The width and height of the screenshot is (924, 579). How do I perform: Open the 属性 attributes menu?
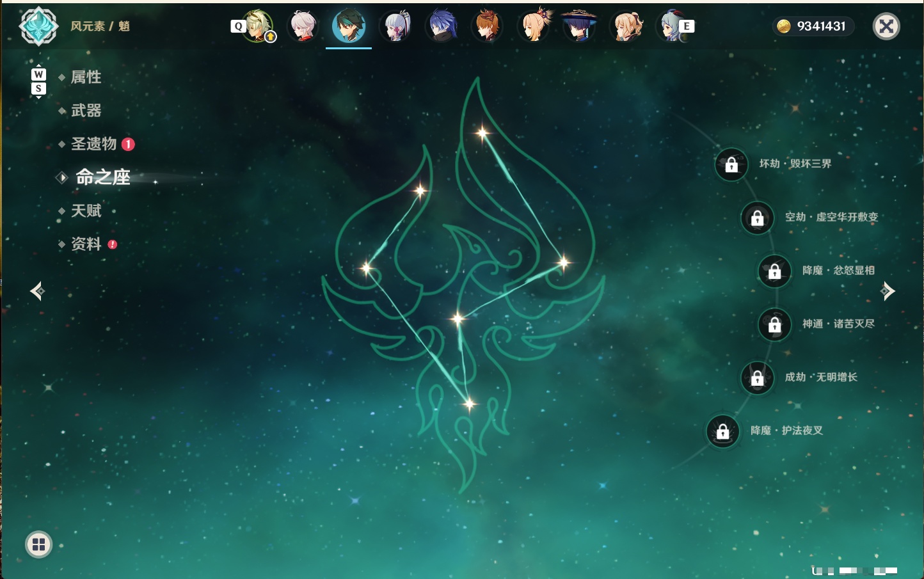pos(86,77)
